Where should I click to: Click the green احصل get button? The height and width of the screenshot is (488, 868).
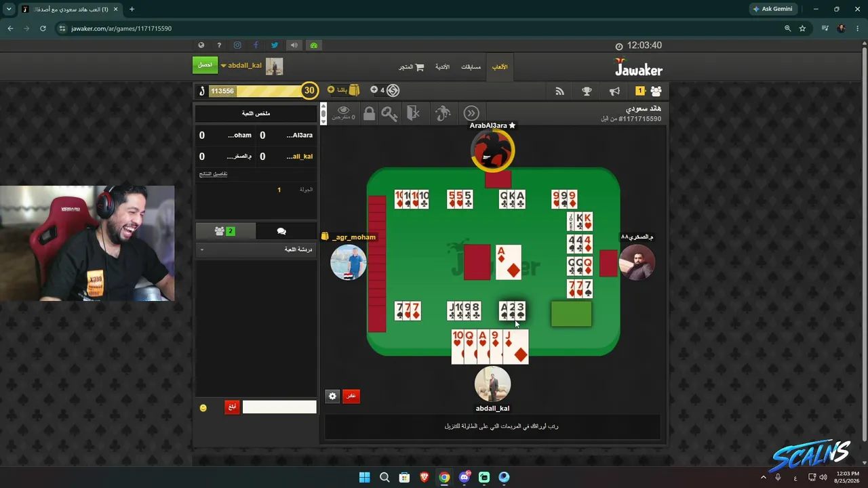point(205,65)
